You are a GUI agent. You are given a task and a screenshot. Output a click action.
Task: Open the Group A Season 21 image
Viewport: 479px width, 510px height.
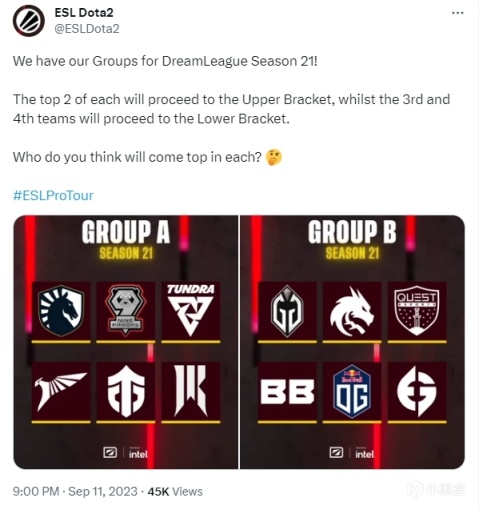pyautogui.click(x=126, y=342)
